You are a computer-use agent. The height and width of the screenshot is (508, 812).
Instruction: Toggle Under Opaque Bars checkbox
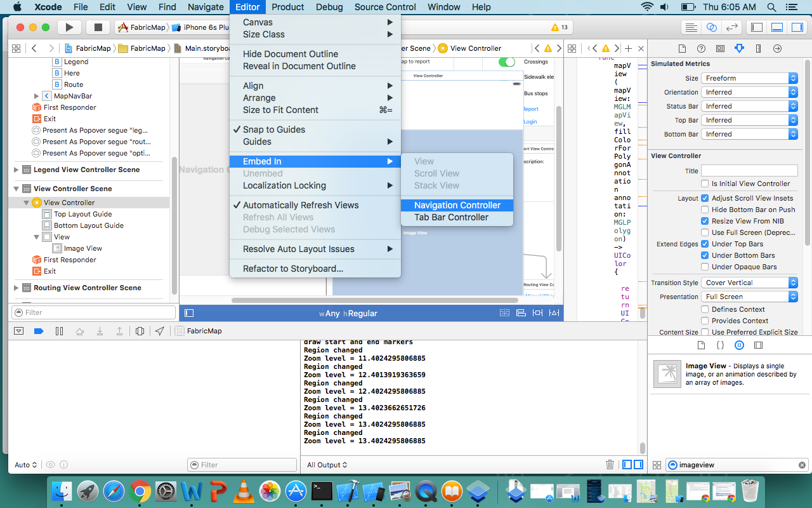(705, 267)
